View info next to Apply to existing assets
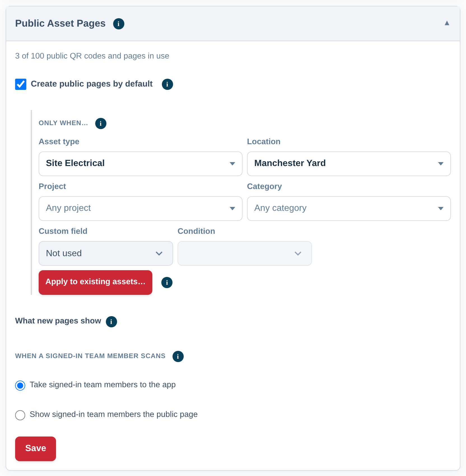The image size is (466, 476). coord(167,283)
